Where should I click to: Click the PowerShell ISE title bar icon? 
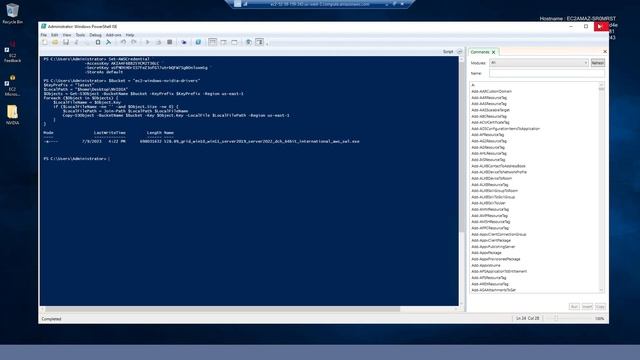point(43,27)
